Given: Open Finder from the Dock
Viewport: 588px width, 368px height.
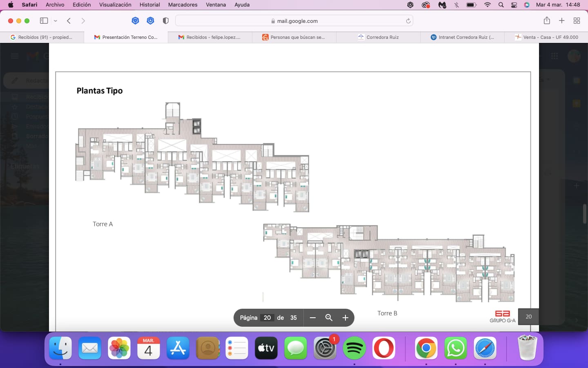Looking at the screenshot, I should tap(60, 348).
